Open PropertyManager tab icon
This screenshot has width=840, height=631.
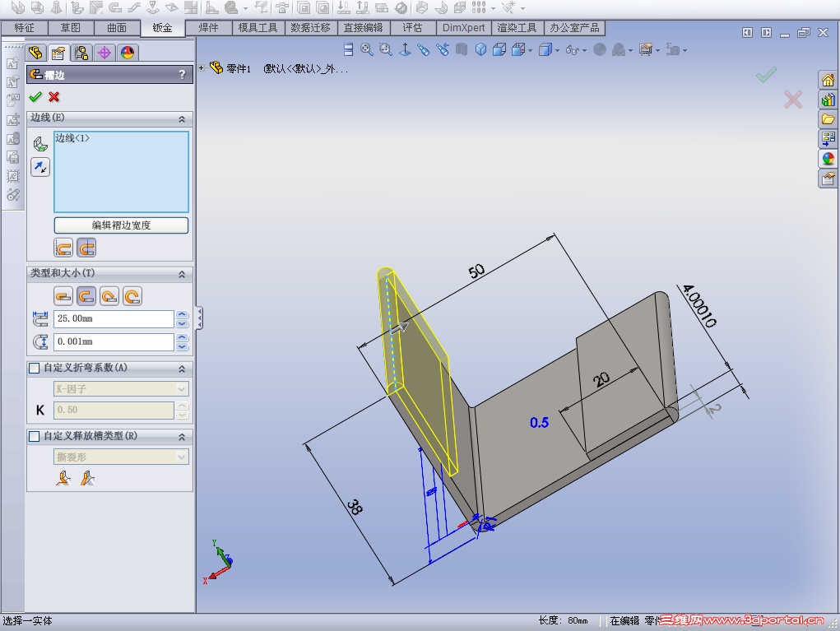pos(58,53)
